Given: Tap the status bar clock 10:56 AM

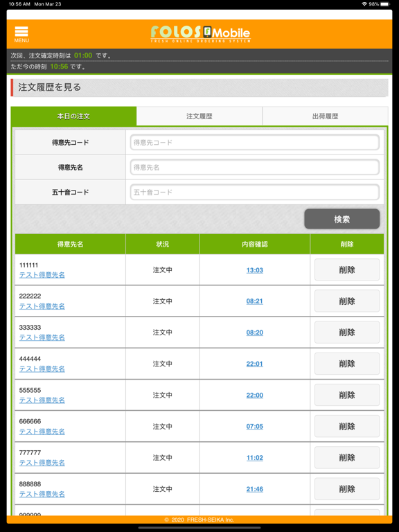Looking at the screenshot, I should pyautogui.click(x=19, y=4).
